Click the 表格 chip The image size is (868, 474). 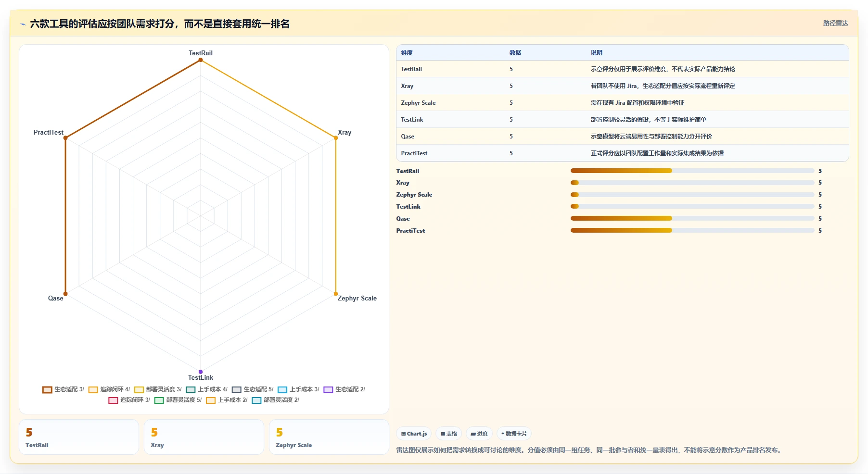(x=448, y=434)
